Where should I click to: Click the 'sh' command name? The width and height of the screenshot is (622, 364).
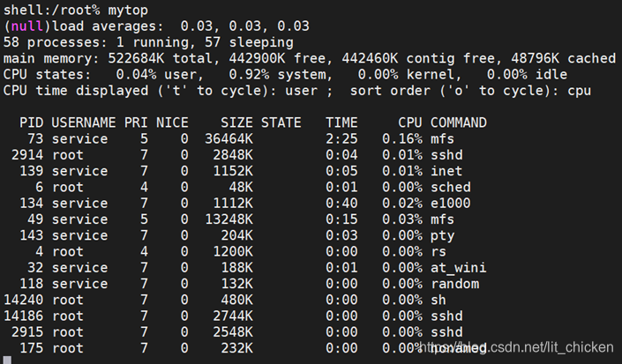(x=438, y=301)
